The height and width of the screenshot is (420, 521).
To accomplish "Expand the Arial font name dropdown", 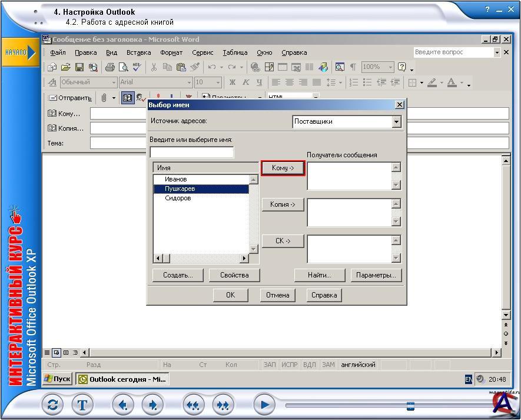I will click(x=189, y=82).
